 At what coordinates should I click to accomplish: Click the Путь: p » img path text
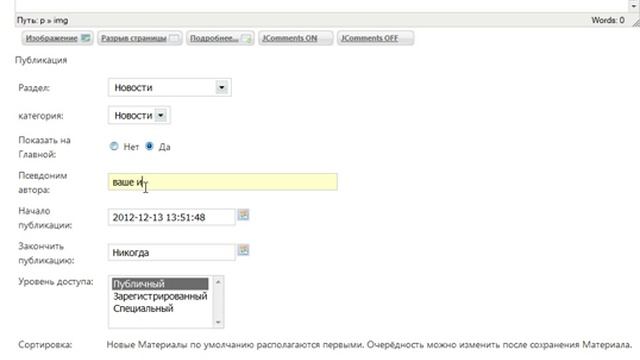[x=42, y=20]
